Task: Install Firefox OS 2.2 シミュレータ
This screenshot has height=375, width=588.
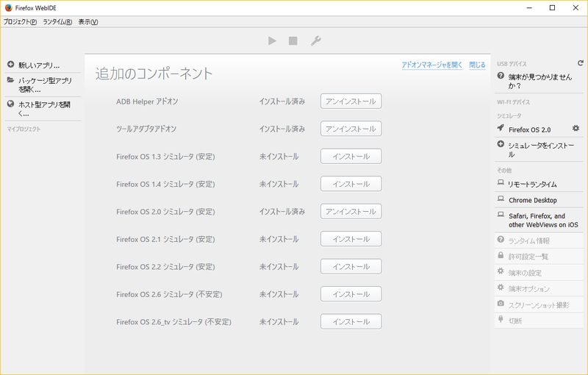Action: pyautogui.click(x=351, y=267)
